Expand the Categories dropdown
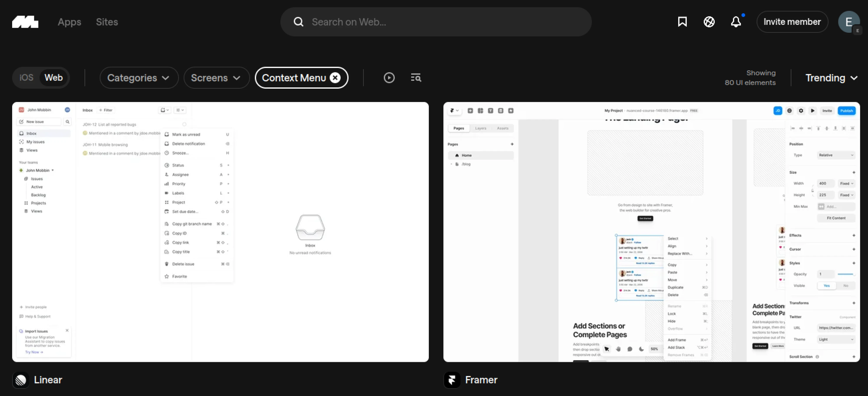The image size is (868, 396). (x=139, y=78)
